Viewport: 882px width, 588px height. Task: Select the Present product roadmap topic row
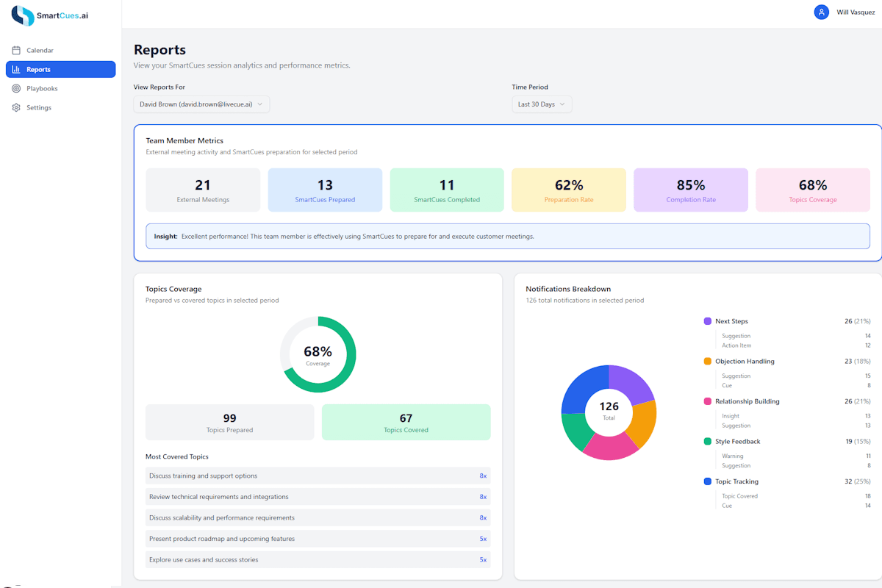(318, 539)
